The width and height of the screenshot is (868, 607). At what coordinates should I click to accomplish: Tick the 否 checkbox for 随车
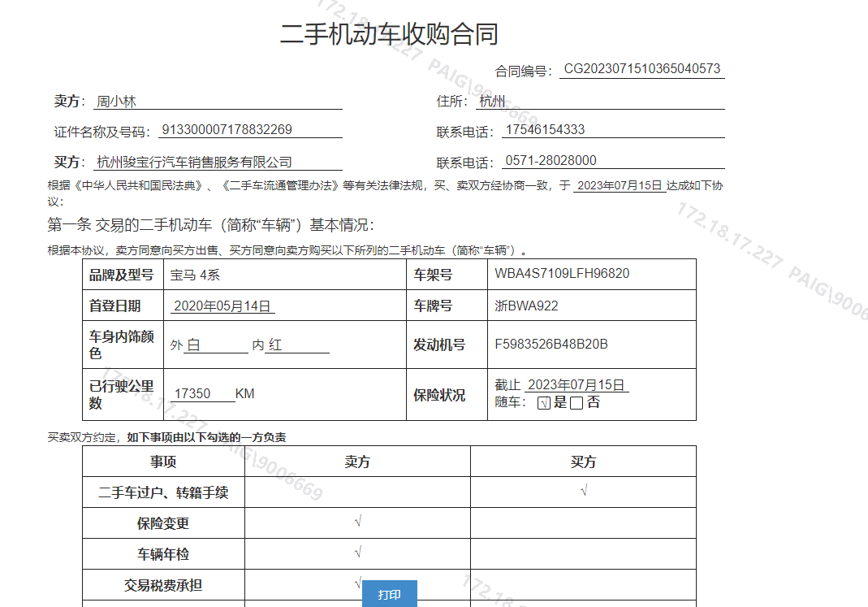click(x=577, y=403)
